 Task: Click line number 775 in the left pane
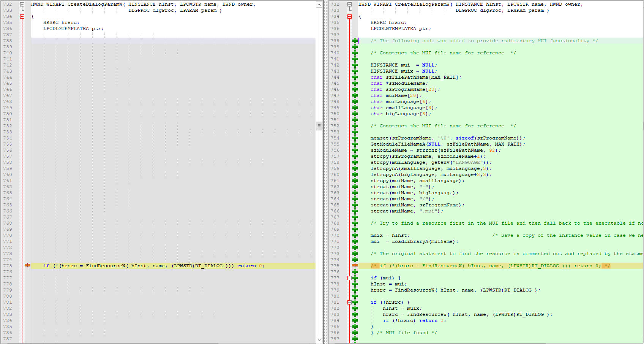[8, 266]
